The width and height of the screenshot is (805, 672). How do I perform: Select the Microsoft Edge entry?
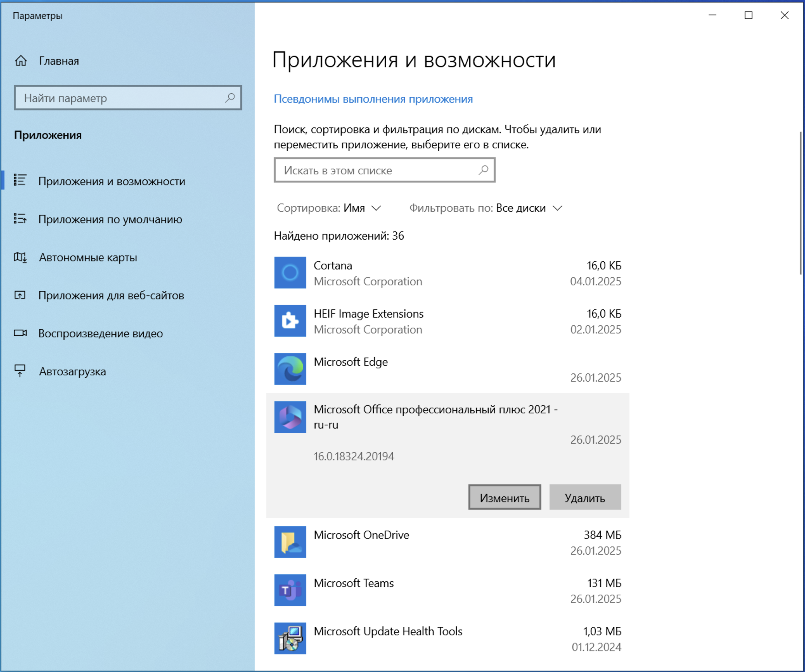448,369
